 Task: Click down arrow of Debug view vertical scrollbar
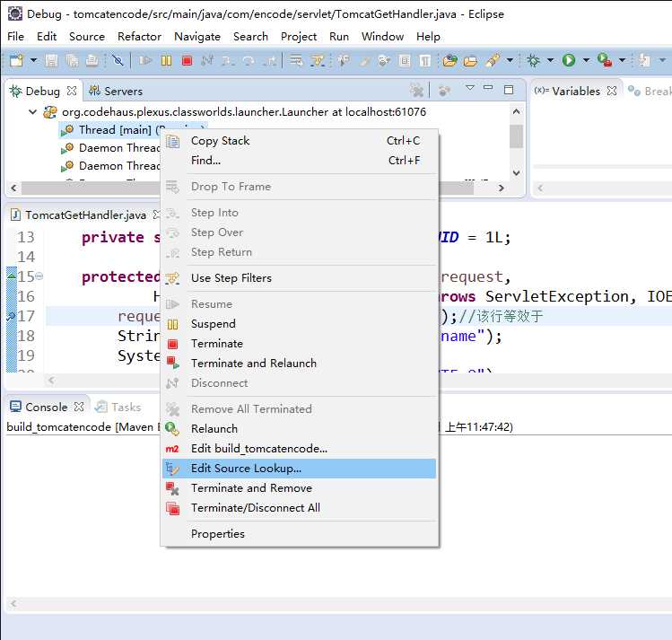(517, 172)
